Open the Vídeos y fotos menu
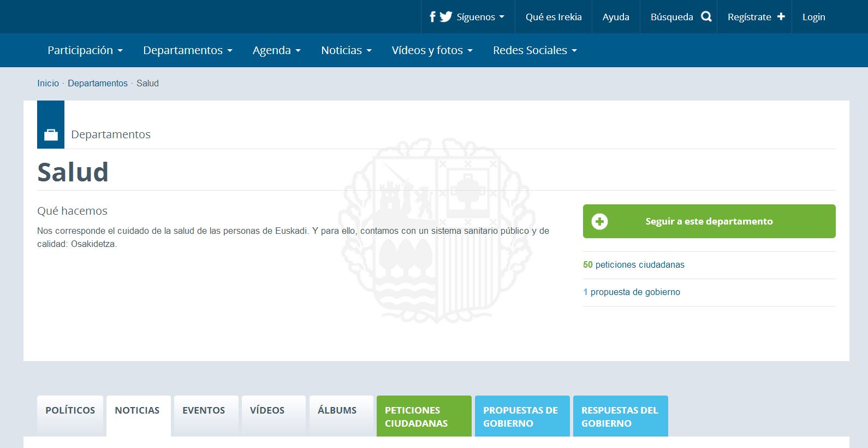The height and width of the screenshot is (448, 868). 432,50
